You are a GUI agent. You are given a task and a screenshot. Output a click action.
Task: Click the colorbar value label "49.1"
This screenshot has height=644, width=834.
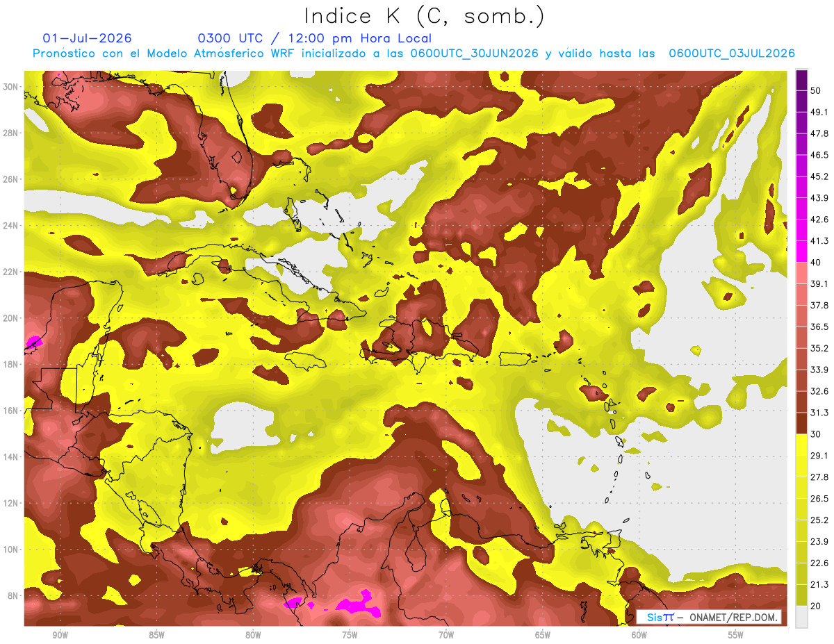(819, 112)
